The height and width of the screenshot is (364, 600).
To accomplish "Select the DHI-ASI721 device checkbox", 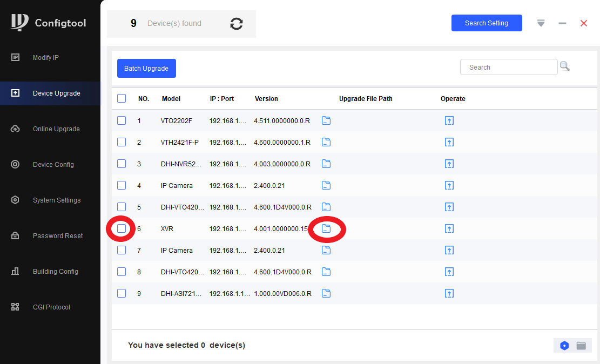I will [x=122, y=294].
